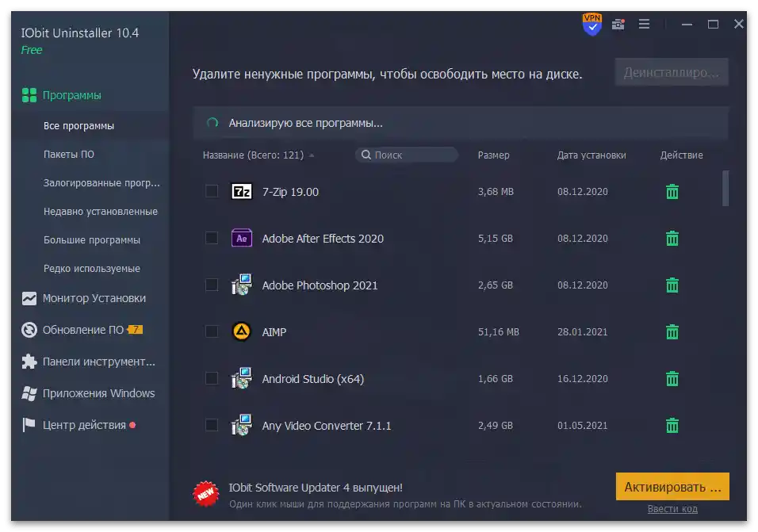Image resolution: width=758 pixels, height=532 pixels.
Task: Click the AIMP program icon
Action: (241, 332)
